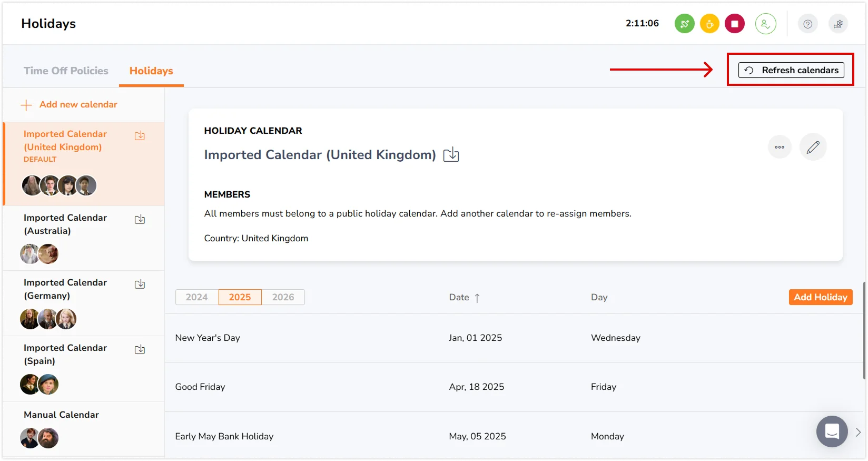The image size is (868, 461).
Task: Click the yellow break timer icon
Action: coord(709,24)
